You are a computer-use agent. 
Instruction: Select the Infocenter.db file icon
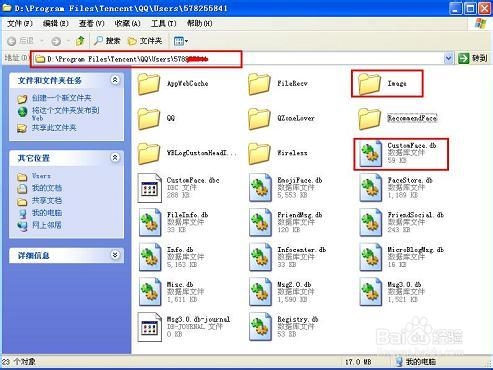(x=260, y=257)
